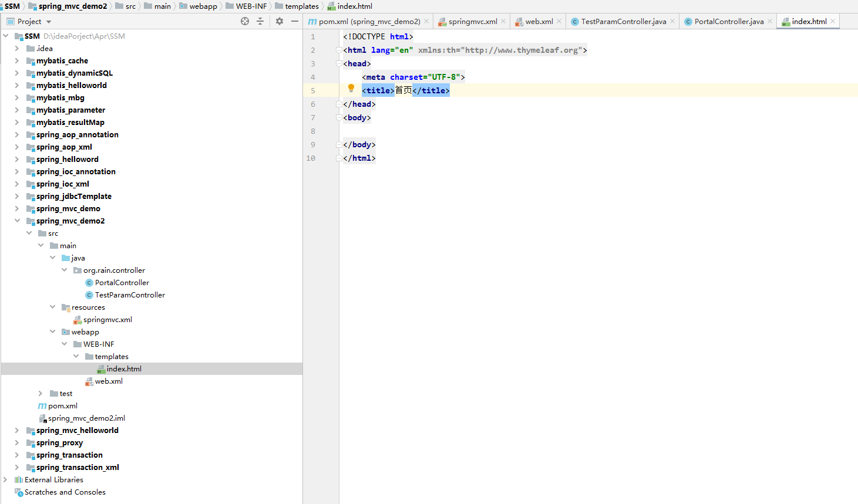The width and height of the screenshot is (858, 504).
Task: Click the <!DOCTYPE html> line
Action: coord(378,36)
